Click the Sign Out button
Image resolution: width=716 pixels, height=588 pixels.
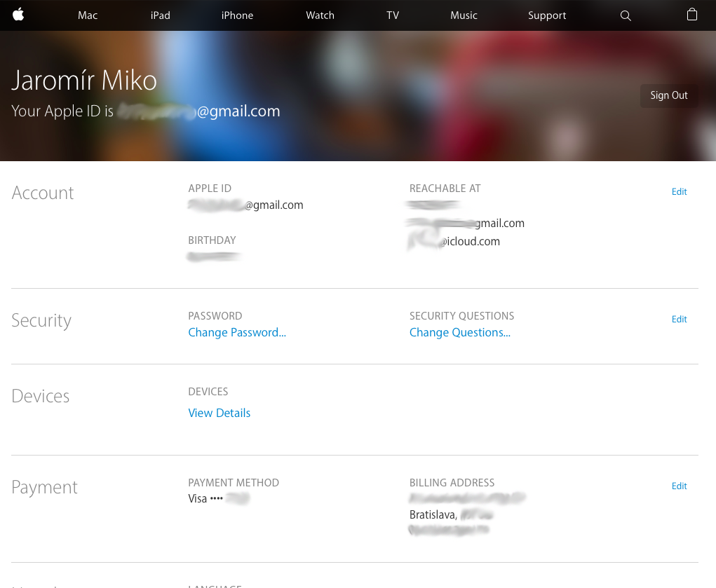668,96
